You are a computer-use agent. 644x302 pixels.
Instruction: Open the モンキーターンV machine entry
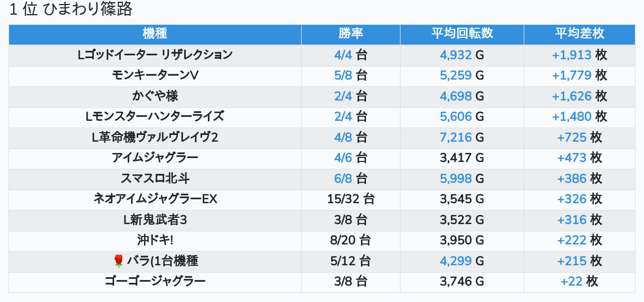point(155,76)
